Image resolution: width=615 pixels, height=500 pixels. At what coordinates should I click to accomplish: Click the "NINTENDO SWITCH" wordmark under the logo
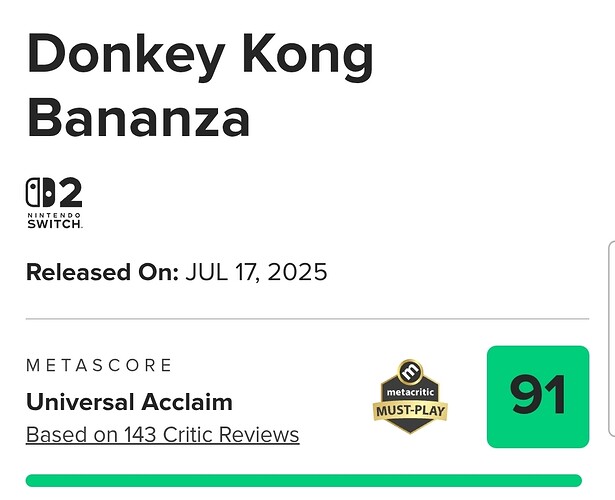tap(54, 220)
